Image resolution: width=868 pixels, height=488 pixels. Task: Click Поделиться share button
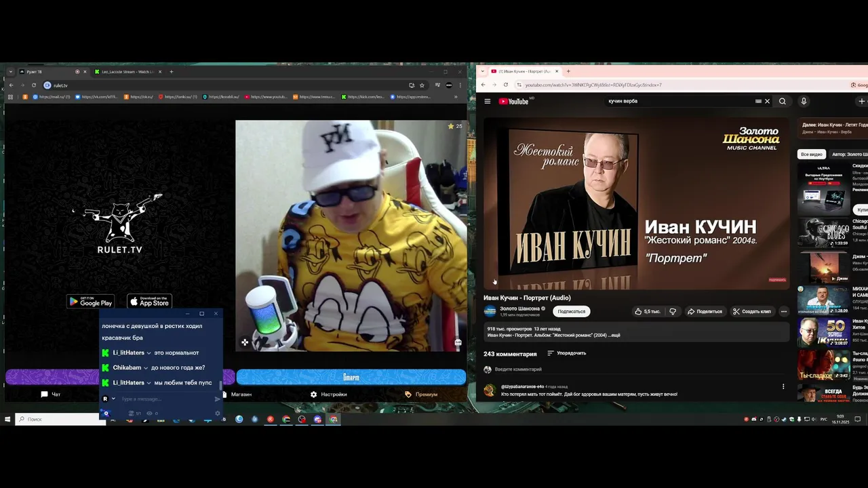click(705, 311)
